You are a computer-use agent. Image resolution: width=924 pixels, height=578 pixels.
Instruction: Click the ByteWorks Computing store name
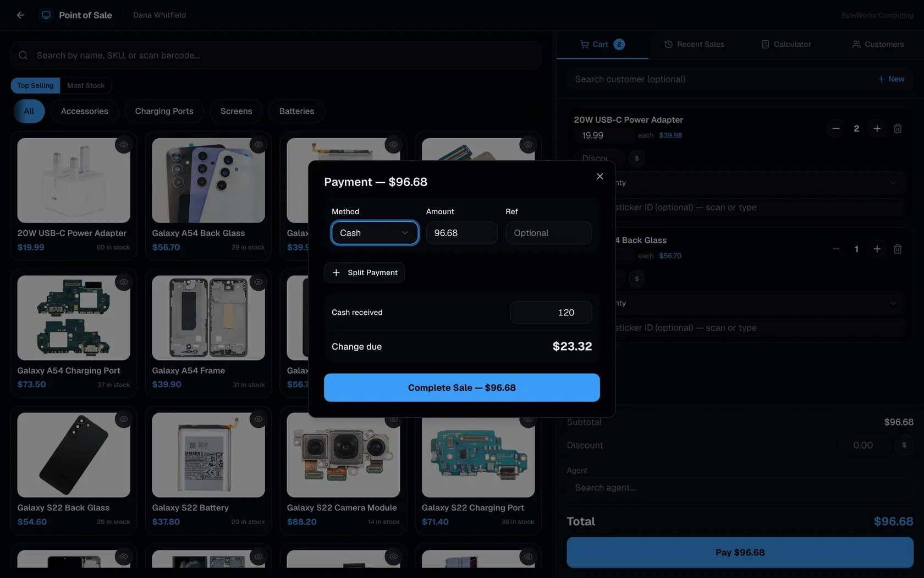pyautogui.click(x=877, y=15)
